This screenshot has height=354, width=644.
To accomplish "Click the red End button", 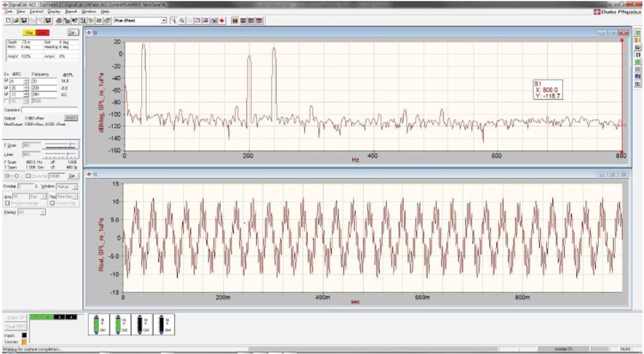I will coord(42,33).
